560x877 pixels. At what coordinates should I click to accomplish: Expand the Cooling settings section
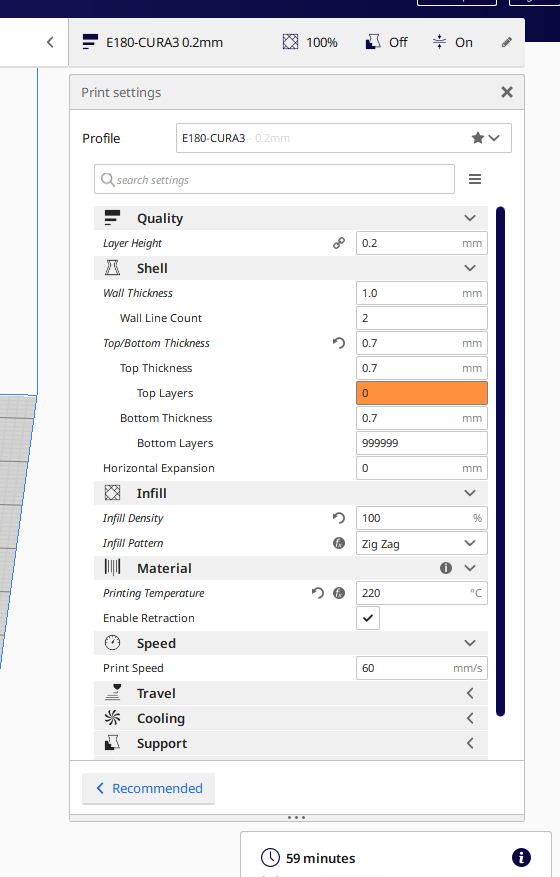[291, 718]
